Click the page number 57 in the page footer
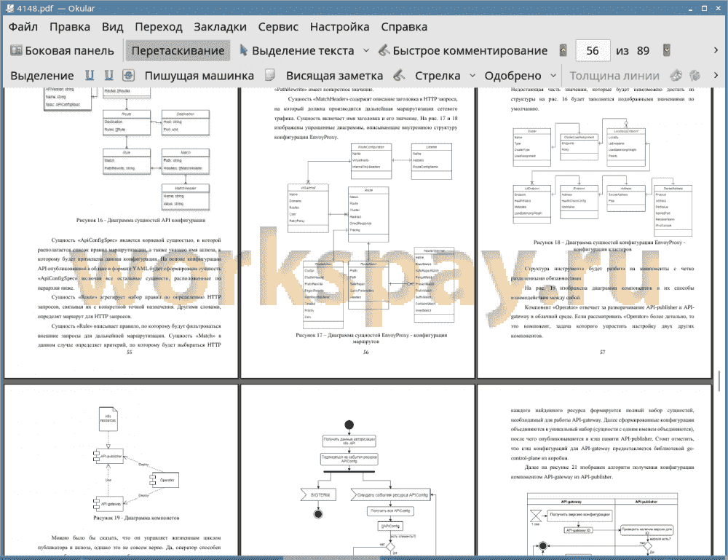 (x=602, y=352)
